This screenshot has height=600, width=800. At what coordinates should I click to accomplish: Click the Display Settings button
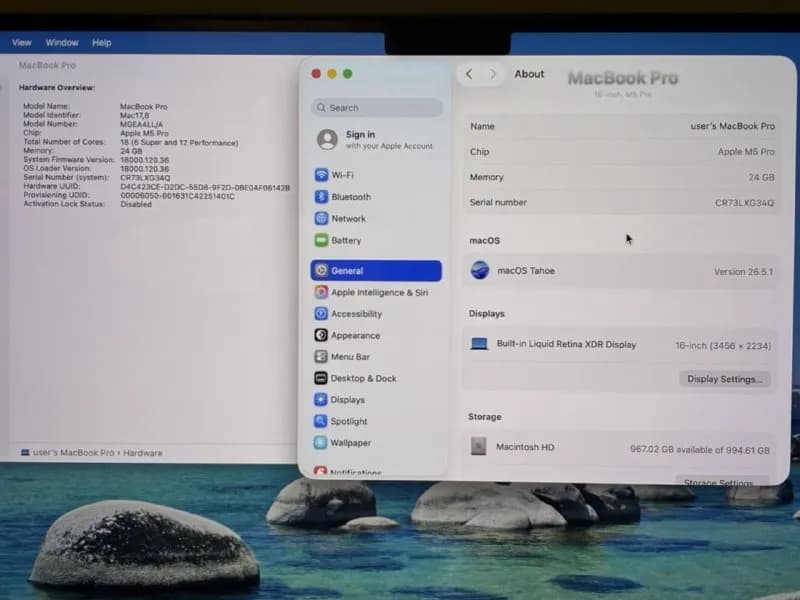[724, 379]
